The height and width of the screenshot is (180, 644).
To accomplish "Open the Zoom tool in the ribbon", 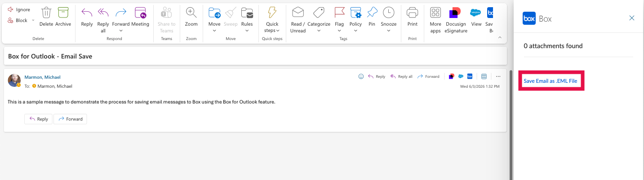I will 191,17.
